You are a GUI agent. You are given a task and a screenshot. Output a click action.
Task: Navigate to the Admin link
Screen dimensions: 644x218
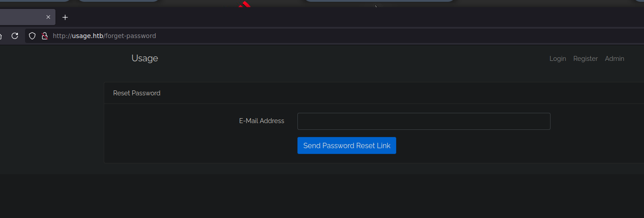coord(614,59)
